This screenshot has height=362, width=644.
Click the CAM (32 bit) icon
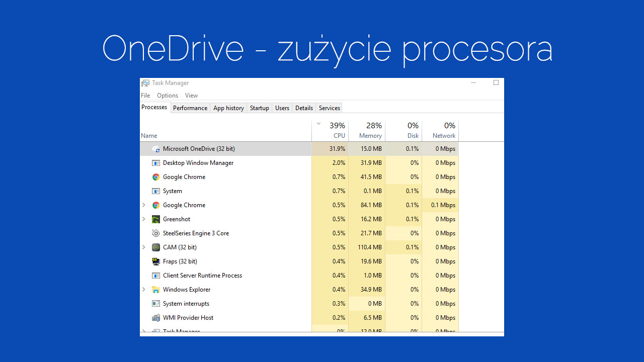pos(156,247)
